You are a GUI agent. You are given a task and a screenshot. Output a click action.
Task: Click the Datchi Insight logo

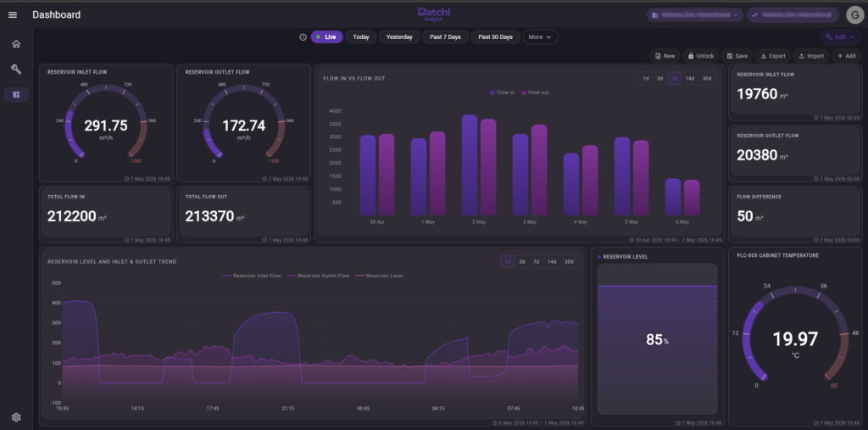click(x=433, y=14)
